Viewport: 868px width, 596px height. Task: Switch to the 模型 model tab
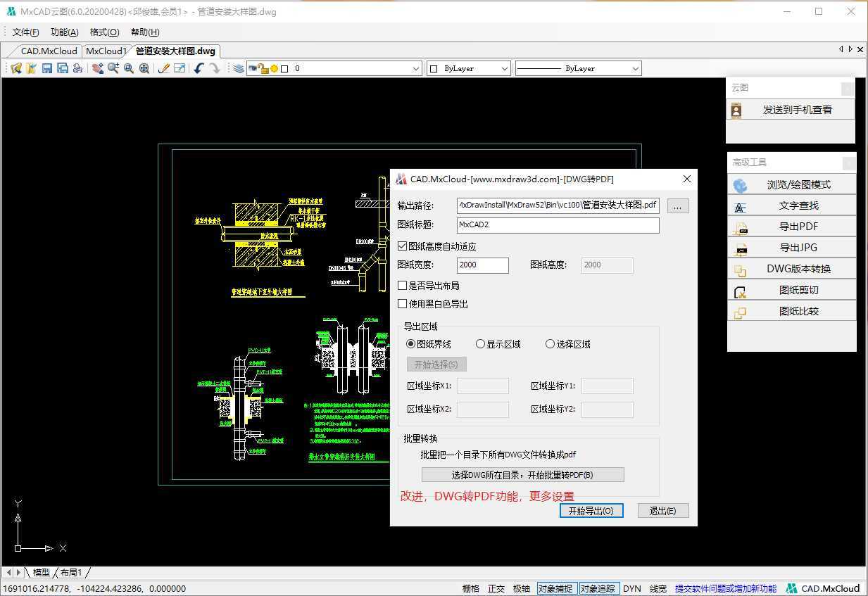41,573
